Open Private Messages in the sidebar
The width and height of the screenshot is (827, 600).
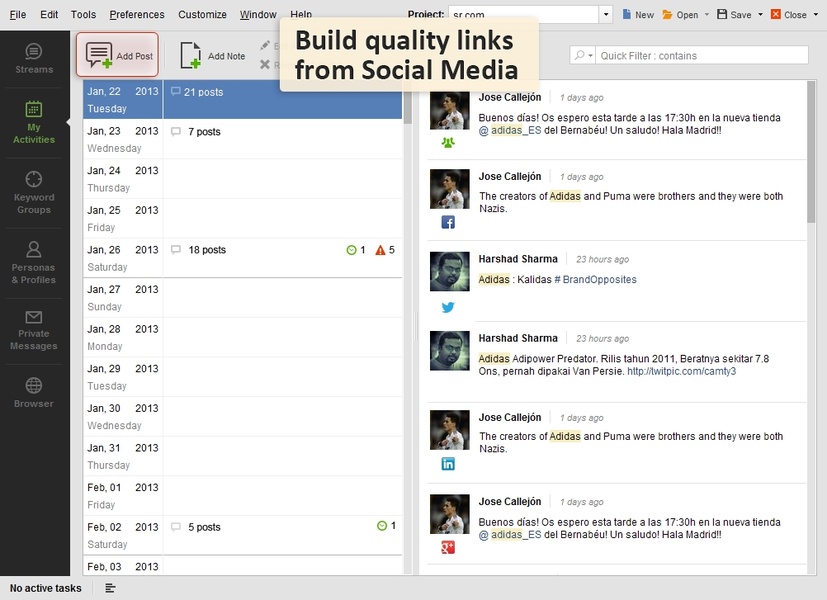(x=34, y=331)
